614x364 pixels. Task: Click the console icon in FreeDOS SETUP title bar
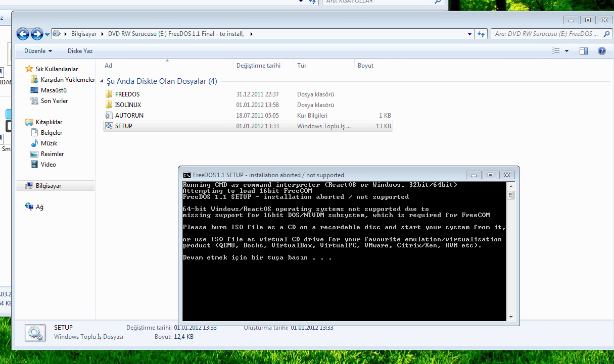click(x=187, y=175)
